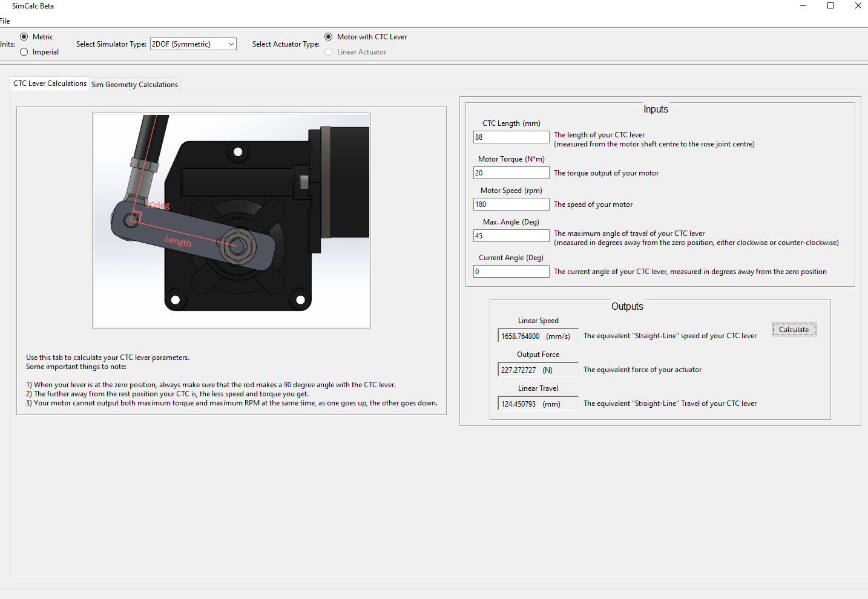The height and width of the screenshot is (599, 868).
Task: Click the Linear Travel result box
Action: [x=537, y=404]
